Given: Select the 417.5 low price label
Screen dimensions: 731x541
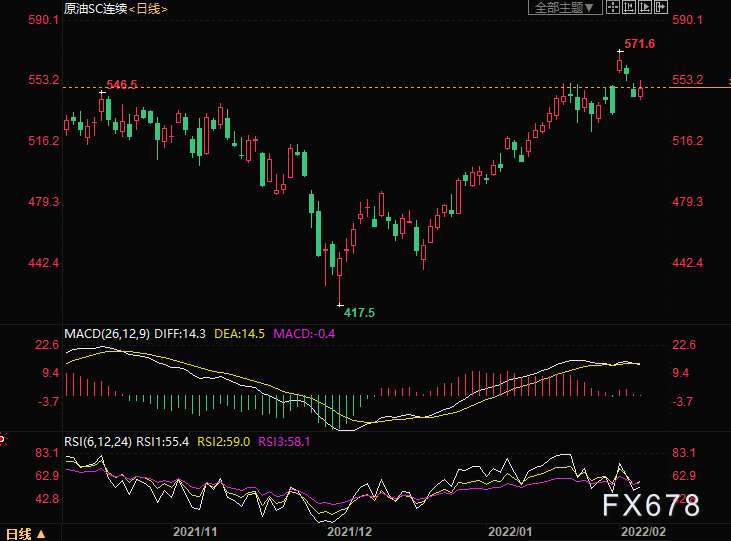Looking at the screenshot, I should (359, 312).
